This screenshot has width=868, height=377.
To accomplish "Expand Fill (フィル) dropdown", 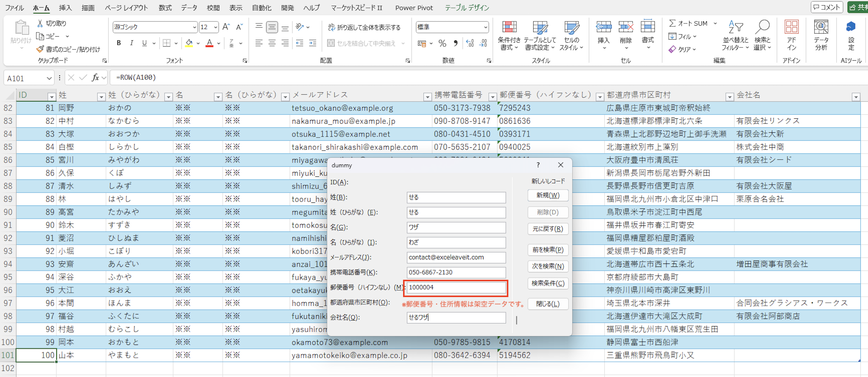I will pos(695,37).
